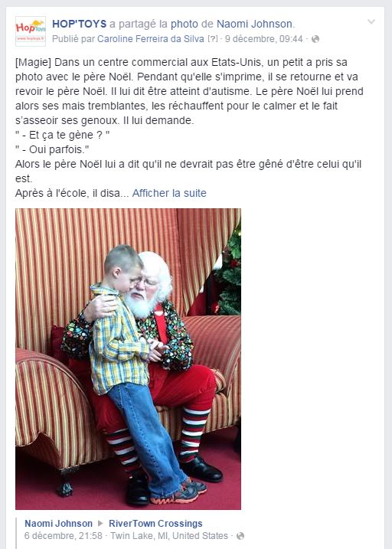This screenshot has width=392, height=549.
Task: Open the shared Santa and boy photo
Action: [128, 359]
